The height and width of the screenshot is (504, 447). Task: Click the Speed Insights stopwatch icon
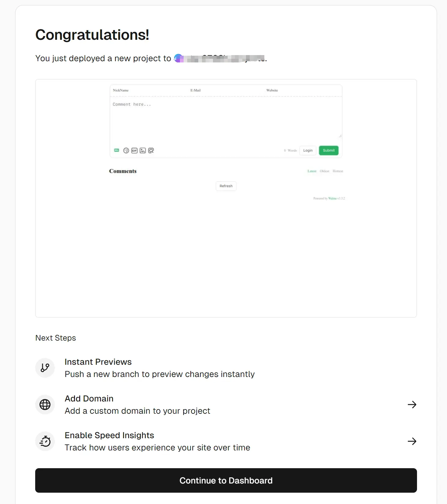pos(45,441)
